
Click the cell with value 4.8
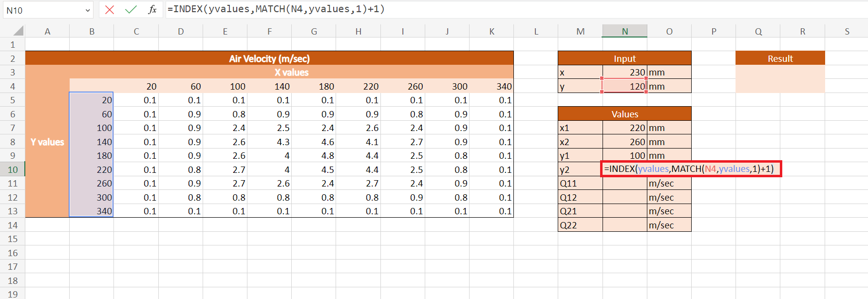(314, 156)
